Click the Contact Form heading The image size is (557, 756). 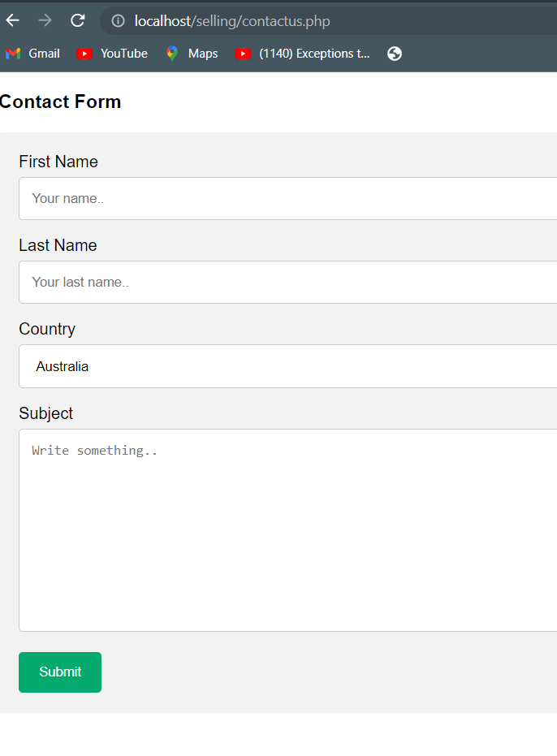coord(60,102)
